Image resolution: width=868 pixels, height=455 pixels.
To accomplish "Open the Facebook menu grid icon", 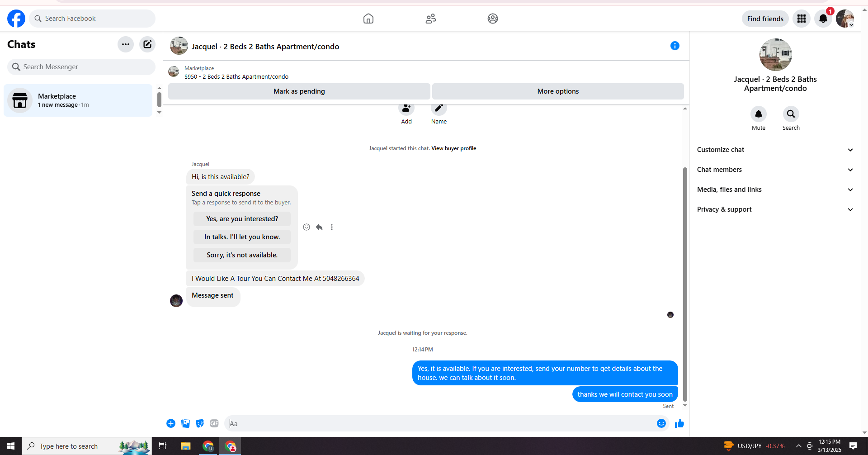I will click(x=802, y=19).
